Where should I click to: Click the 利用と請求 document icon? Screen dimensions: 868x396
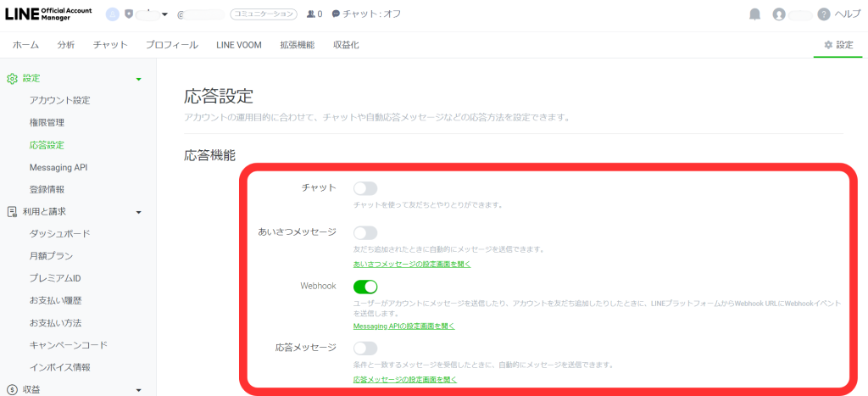point(12,212)
